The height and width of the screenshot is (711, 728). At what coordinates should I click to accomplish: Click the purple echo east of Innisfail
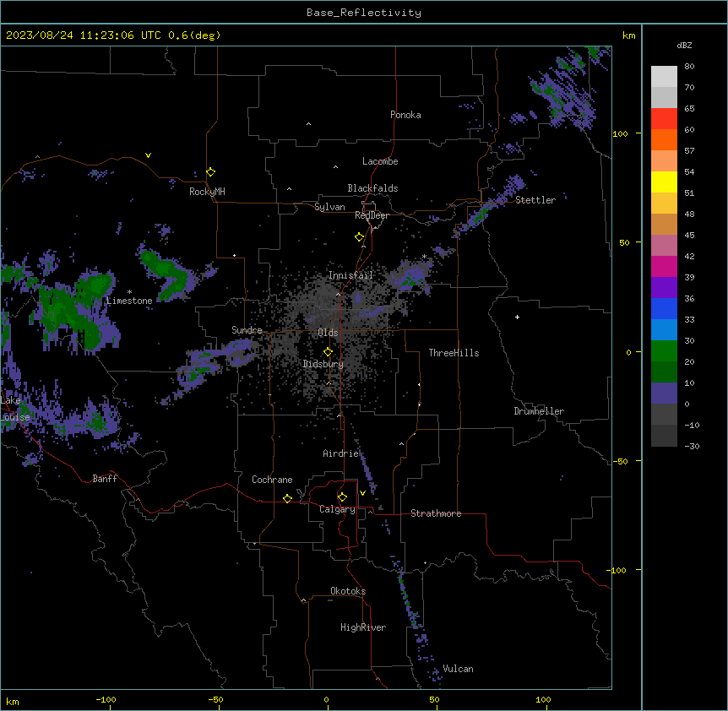click(x=411, y=274)
